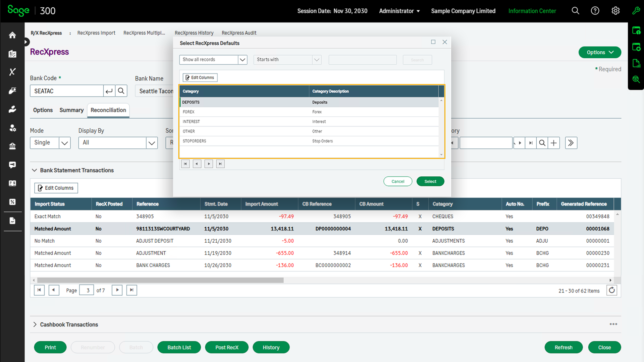Screen dimensions: 644x362
Task: Click the Post RecX button
Action: 227,347
